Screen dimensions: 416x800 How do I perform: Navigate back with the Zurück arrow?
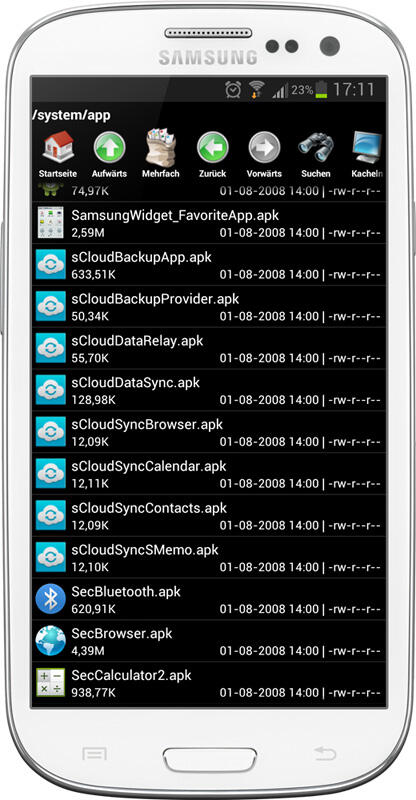[x=212, y=147]
